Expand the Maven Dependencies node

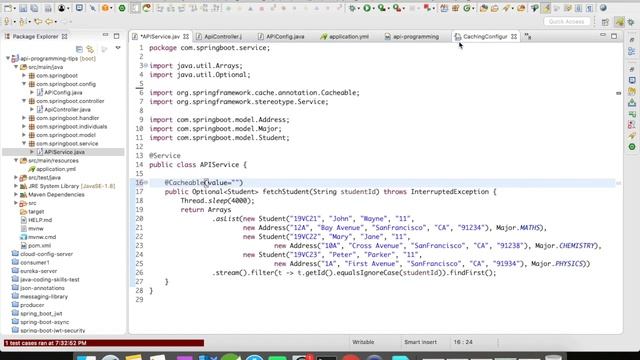point(16,195)
